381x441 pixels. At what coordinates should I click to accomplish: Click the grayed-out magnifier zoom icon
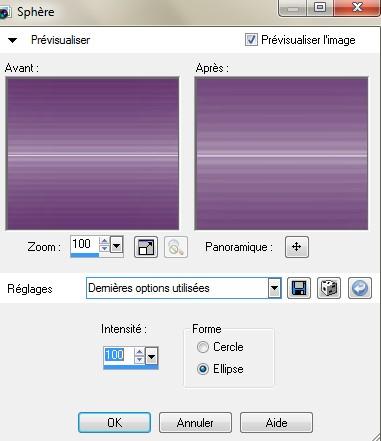[x=176, y=247]
